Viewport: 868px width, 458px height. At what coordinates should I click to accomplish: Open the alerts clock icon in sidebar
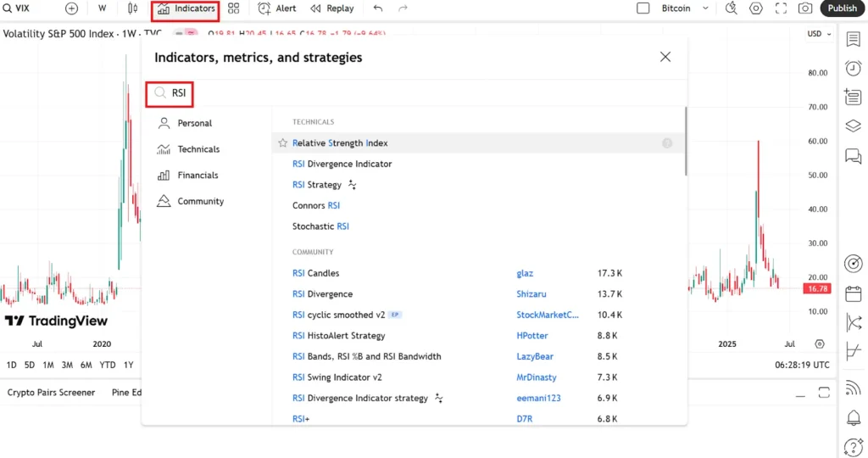(x=853, y=68)
